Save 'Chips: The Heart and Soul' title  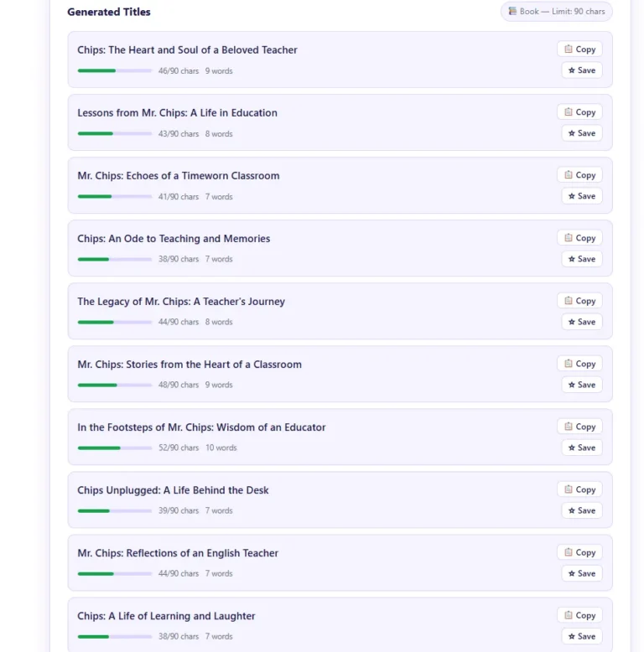click(582, 70)
